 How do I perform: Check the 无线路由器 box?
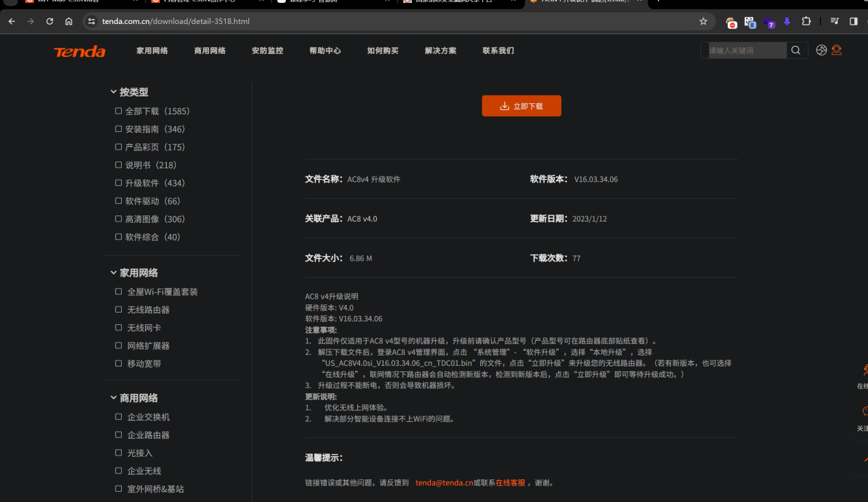119,310
